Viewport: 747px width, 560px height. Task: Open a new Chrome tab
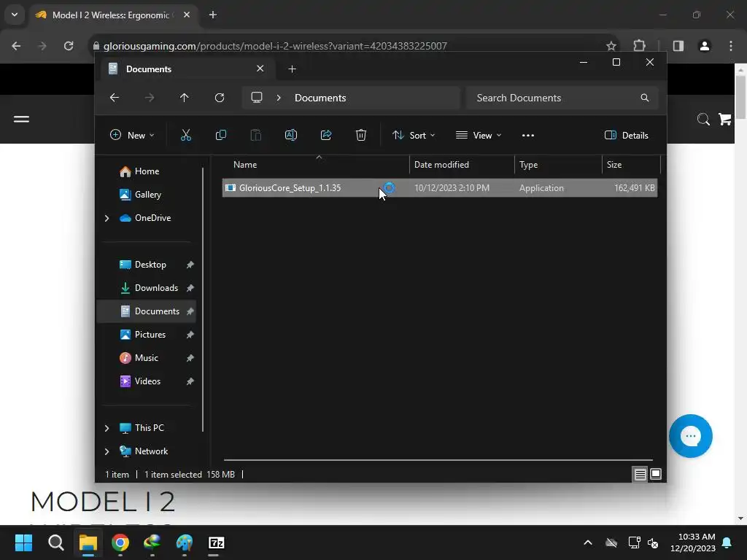point(213,15)
